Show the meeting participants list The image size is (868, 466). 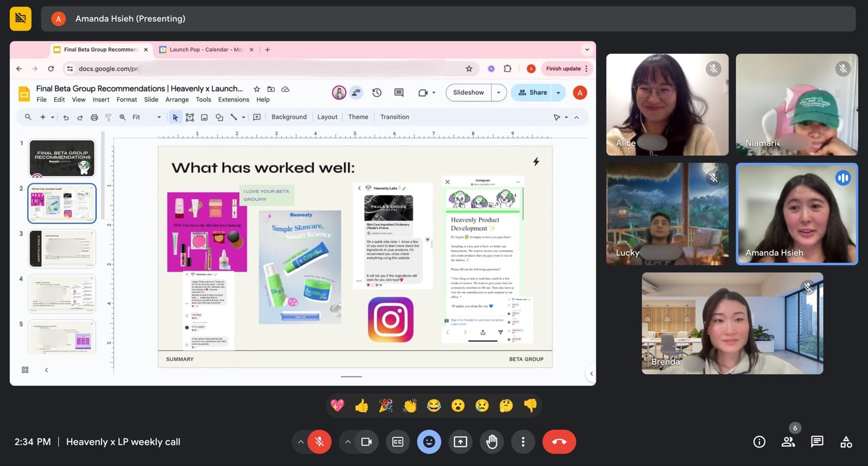(x=788, y=442)
